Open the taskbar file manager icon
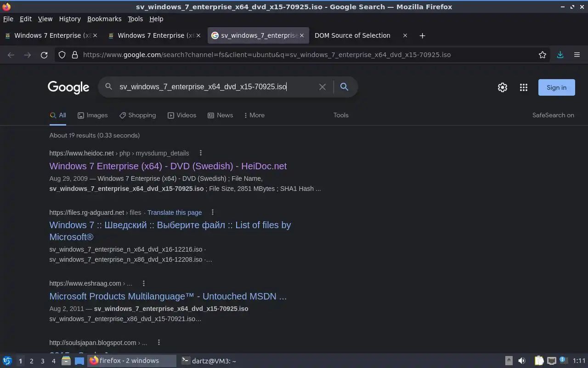The width and height of the screenshot is (588, 368). [x=66, y=361]
